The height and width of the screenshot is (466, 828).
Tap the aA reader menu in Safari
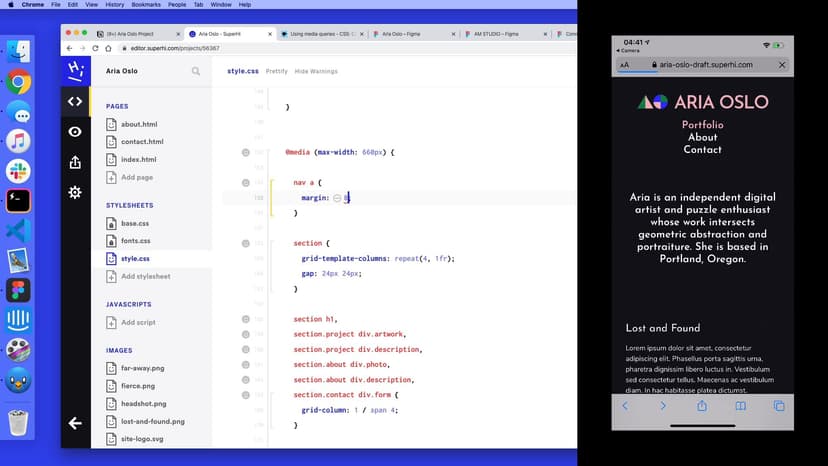625,65
